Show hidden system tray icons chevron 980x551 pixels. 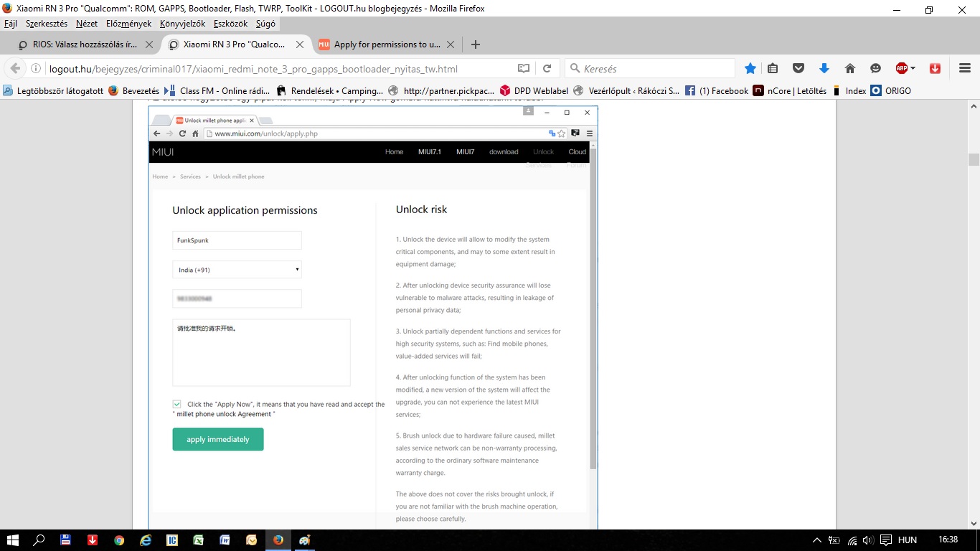point(816,540)
